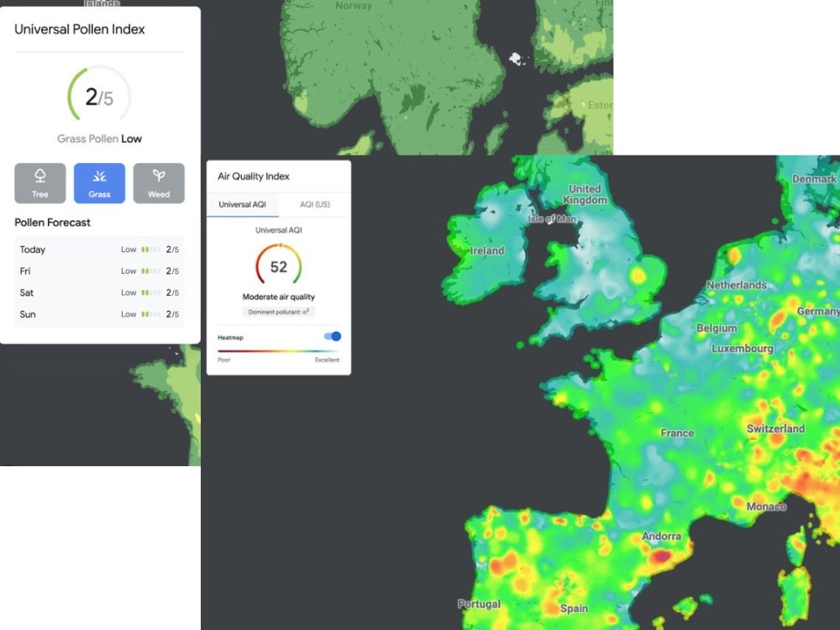The height and width of the screenshot is (630, 840).
Task: Click the Dominant pollutant chip
Action: coord(279,312)
